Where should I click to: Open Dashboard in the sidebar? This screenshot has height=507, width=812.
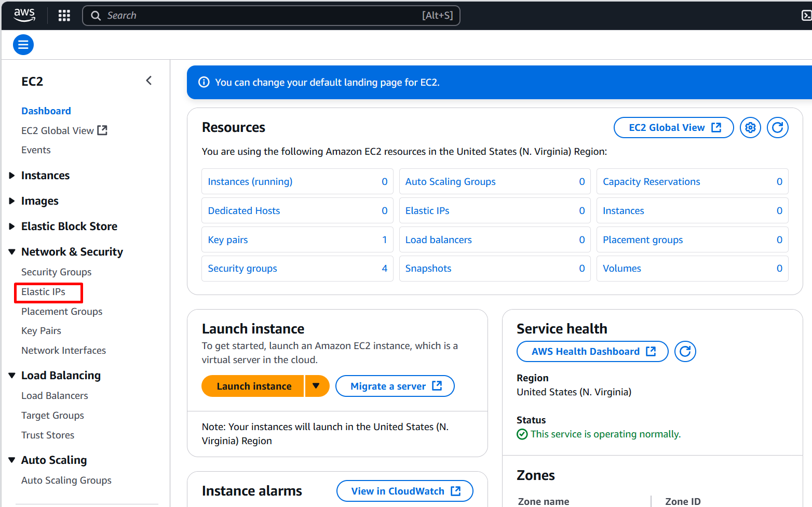coord(46,111)
